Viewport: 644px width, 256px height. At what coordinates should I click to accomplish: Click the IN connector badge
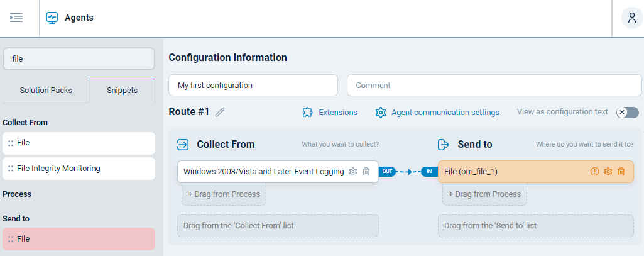[429, 172]
